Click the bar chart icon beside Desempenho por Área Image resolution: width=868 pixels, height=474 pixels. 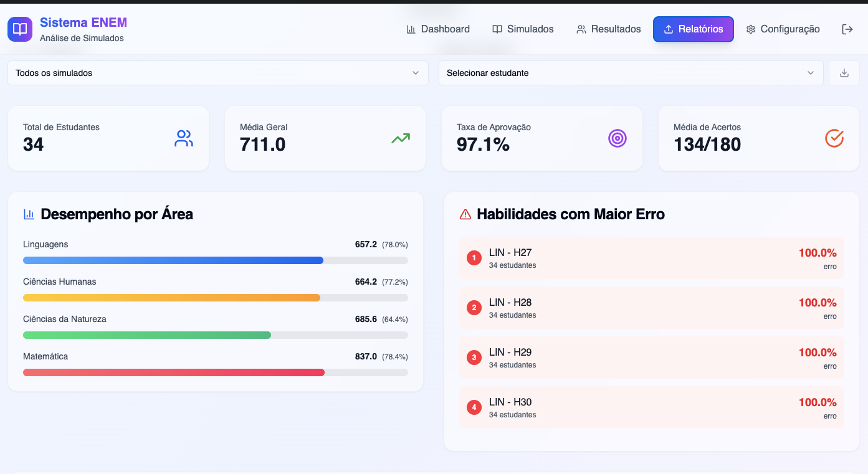pyautogui.click(x=29, y=214)
